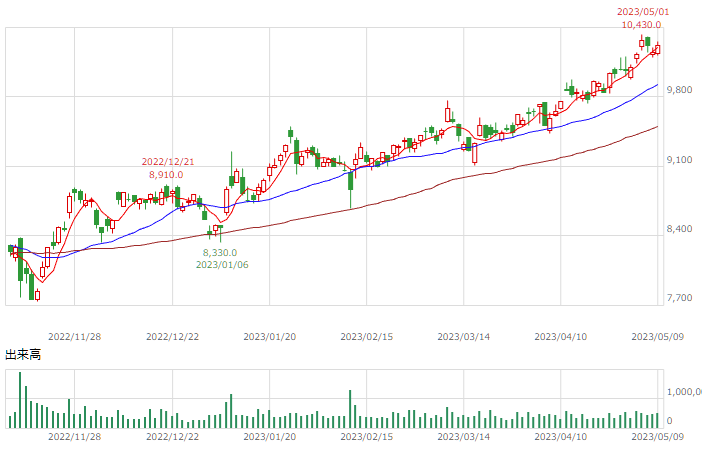This screenshot has height=450, width=702.
Task: Click the price chart's 2023/04/10 date label
Action: [x=561, y=337]
